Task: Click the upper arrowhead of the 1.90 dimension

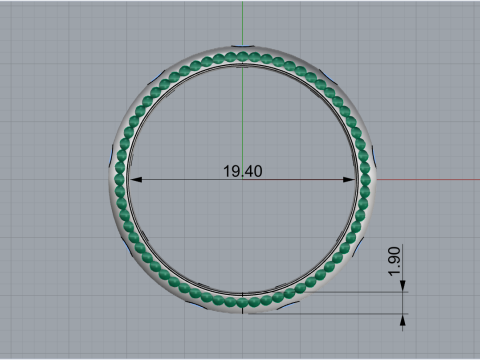Action: tap(403, 286)
